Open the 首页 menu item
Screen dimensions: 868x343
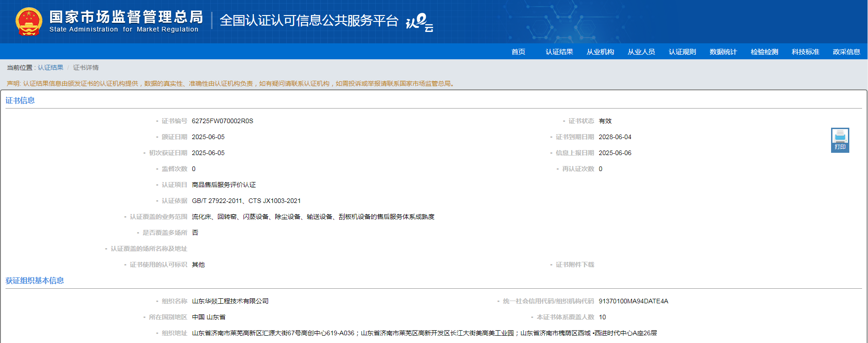point(518,52)
